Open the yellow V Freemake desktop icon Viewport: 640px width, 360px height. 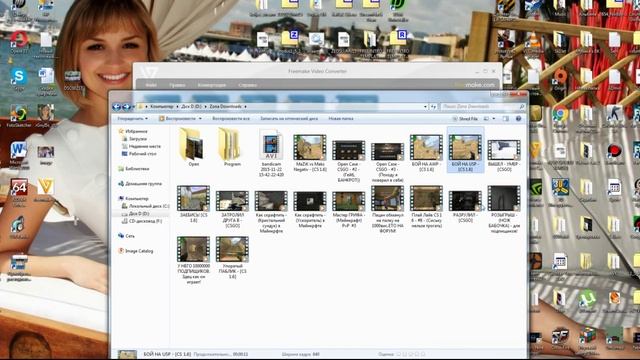tap(45, 189)
